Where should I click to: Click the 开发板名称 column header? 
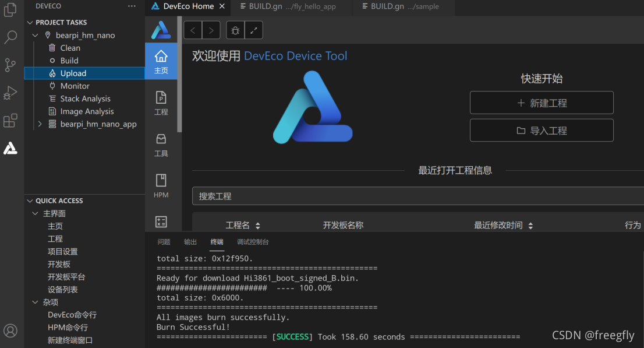click(343, 225)
